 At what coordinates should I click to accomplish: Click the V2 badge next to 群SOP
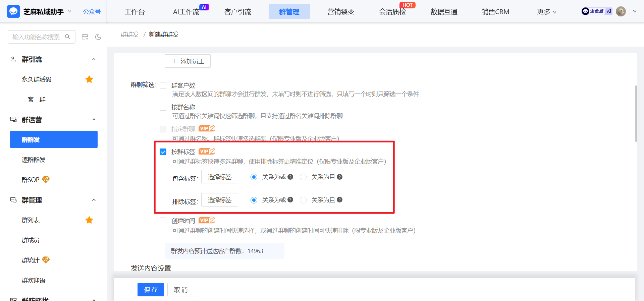coord(46,179)
